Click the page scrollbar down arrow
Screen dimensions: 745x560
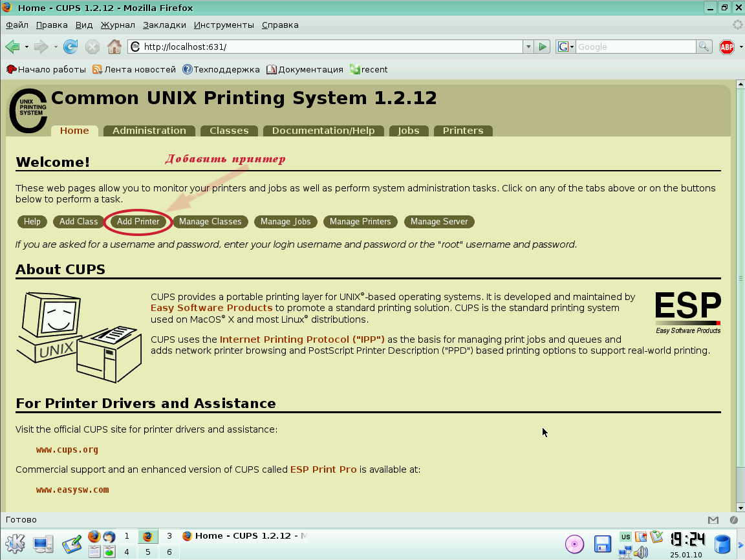pos(740,508)
